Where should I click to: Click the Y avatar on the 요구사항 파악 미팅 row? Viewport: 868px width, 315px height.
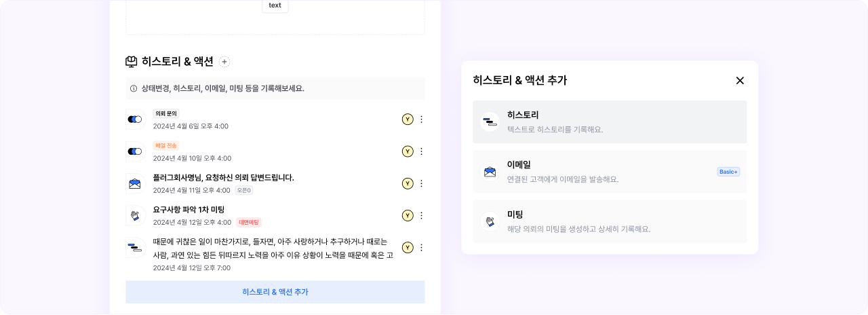point(408,215)
